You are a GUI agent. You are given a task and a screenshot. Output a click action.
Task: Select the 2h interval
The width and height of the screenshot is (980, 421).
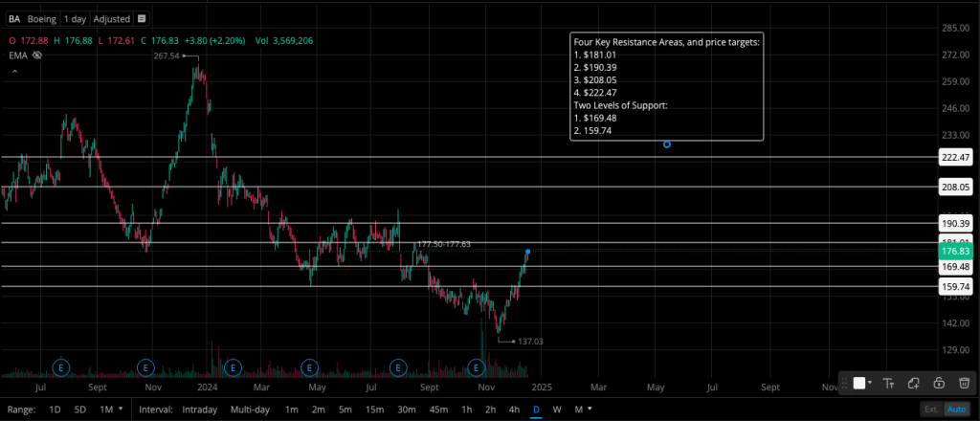click(490, 410)
